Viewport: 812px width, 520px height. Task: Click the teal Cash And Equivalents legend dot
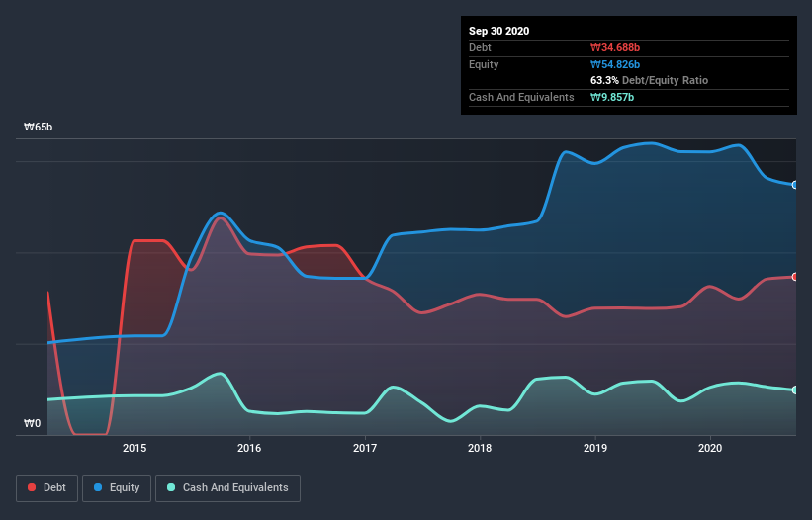(171, 487)
